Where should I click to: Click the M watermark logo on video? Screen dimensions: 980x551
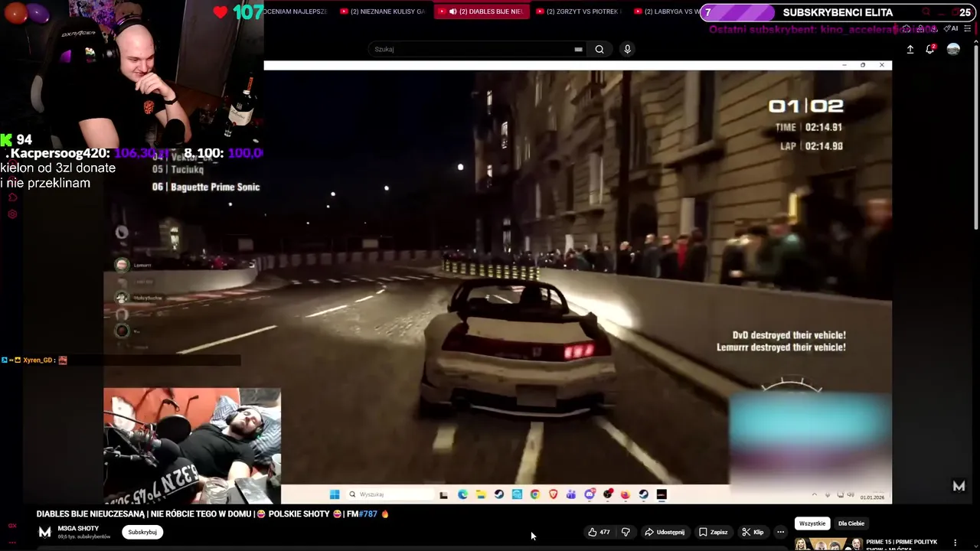[959, 486]
